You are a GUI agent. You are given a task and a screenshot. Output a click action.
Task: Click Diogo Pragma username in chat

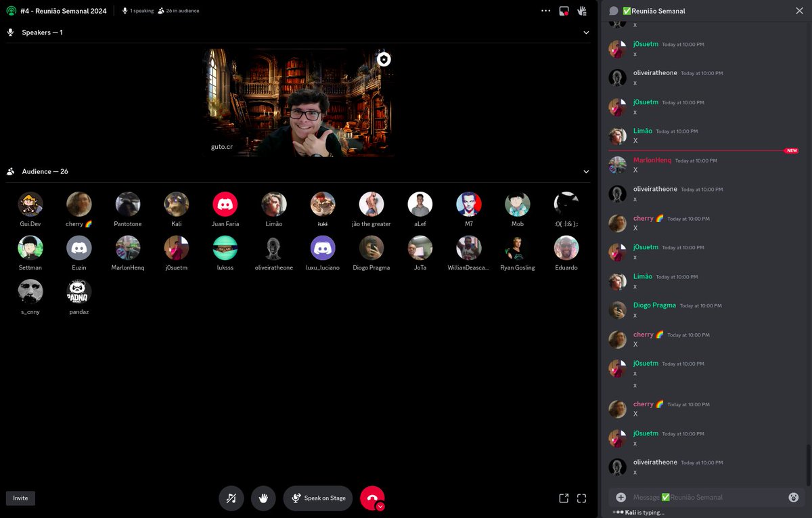click(654, 305)
